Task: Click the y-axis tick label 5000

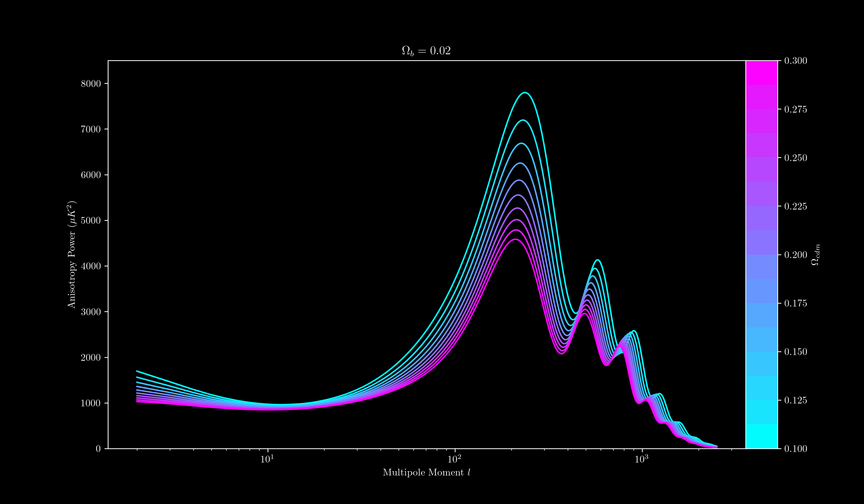Action: 91,221
